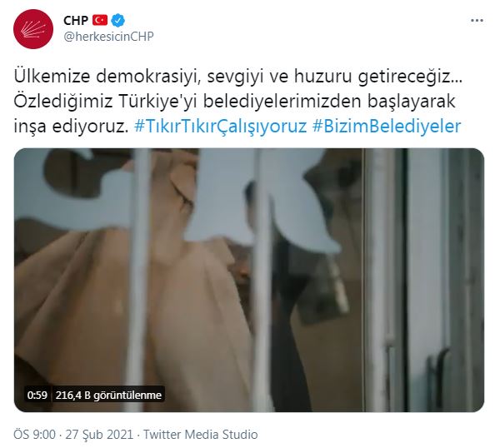The height and width of the screenshot is (448, 495).
Task: Open the three-dot more options menu
Action: tap(477, 21)
